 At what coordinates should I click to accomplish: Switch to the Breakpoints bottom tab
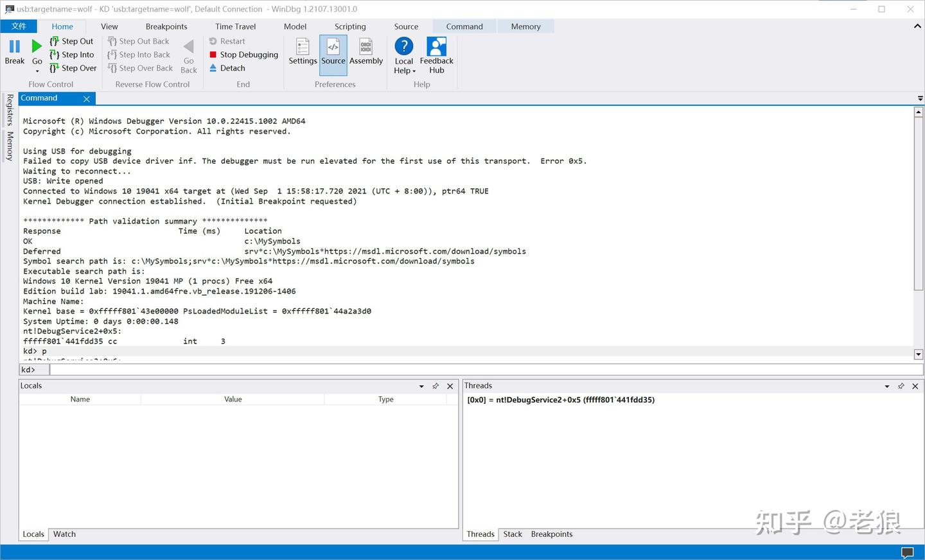pos(552,534)
